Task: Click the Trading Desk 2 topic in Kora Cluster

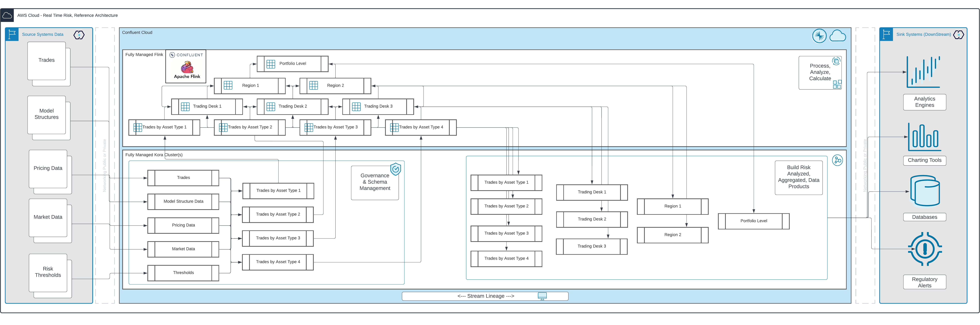Action: 592,219
